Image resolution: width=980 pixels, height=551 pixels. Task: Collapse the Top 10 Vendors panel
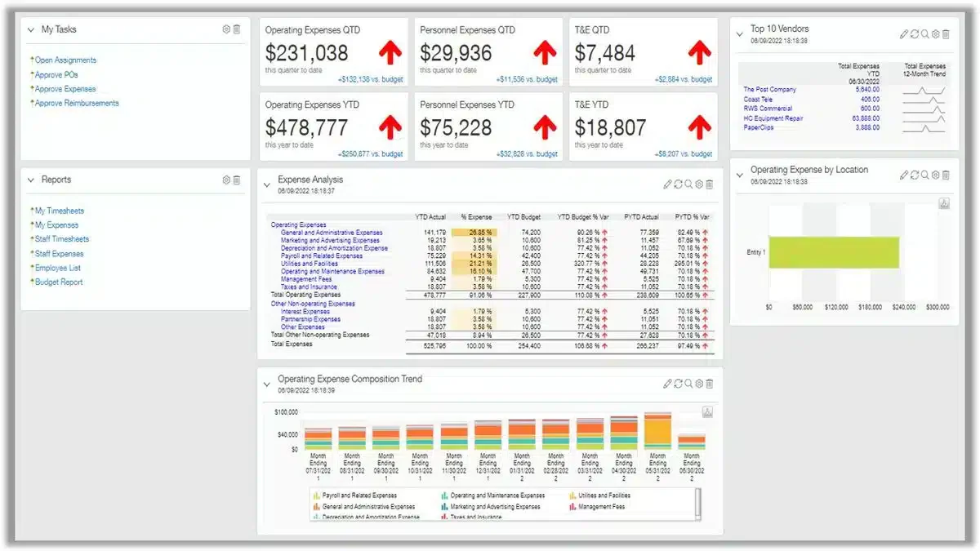(740, 34)
